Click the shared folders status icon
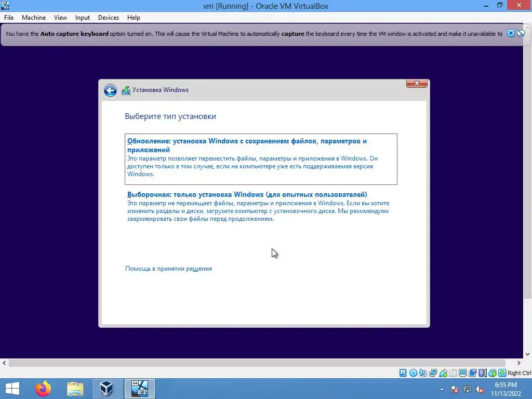532x399 pixels. coord(453,373)
